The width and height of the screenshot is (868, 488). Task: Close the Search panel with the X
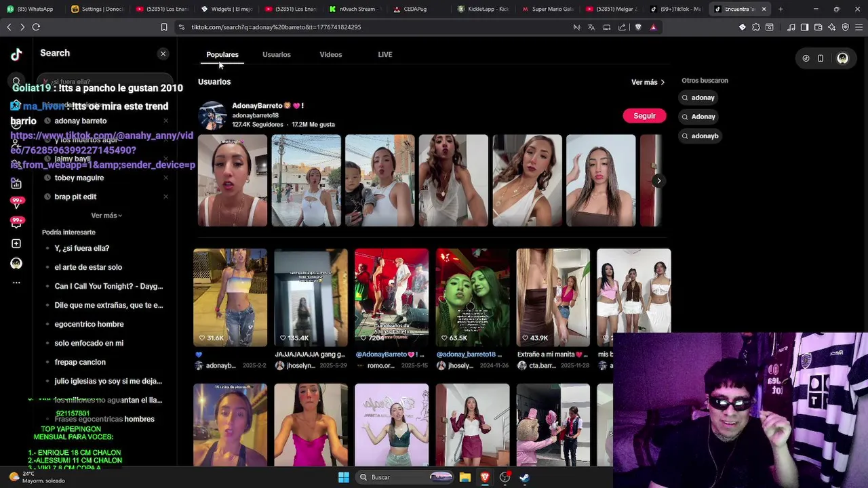click(x=163, y=54)
